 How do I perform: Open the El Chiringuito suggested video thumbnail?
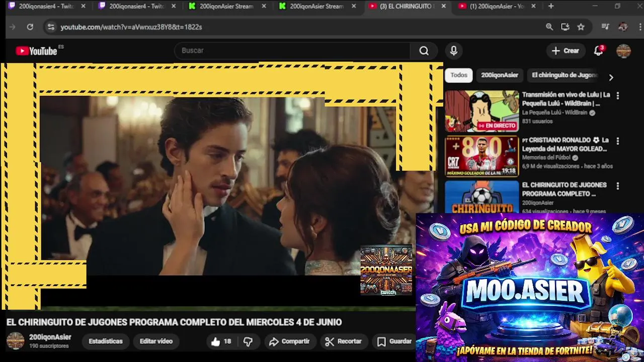(481, 197)
